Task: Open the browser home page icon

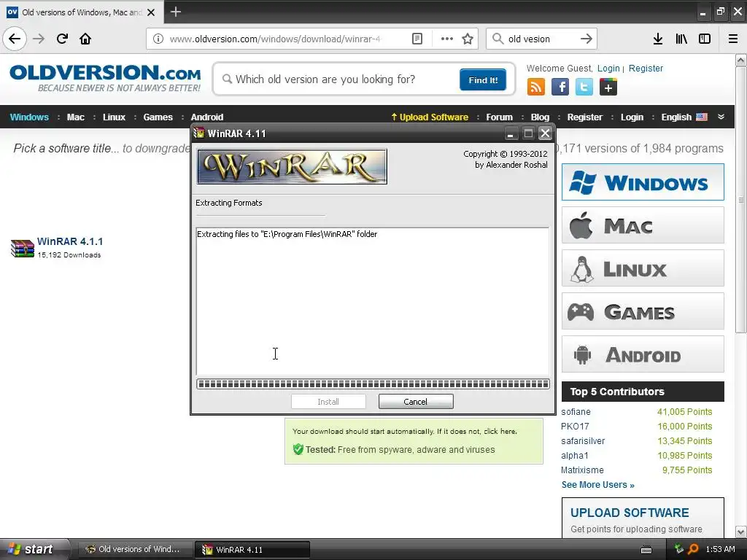Action: (85, 39)
